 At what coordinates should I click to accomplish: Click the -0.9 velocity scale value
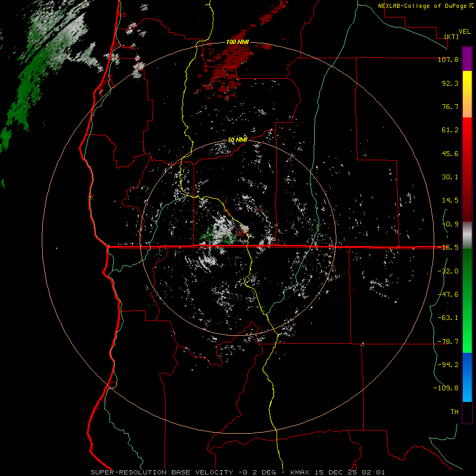(x=450, y=224)
